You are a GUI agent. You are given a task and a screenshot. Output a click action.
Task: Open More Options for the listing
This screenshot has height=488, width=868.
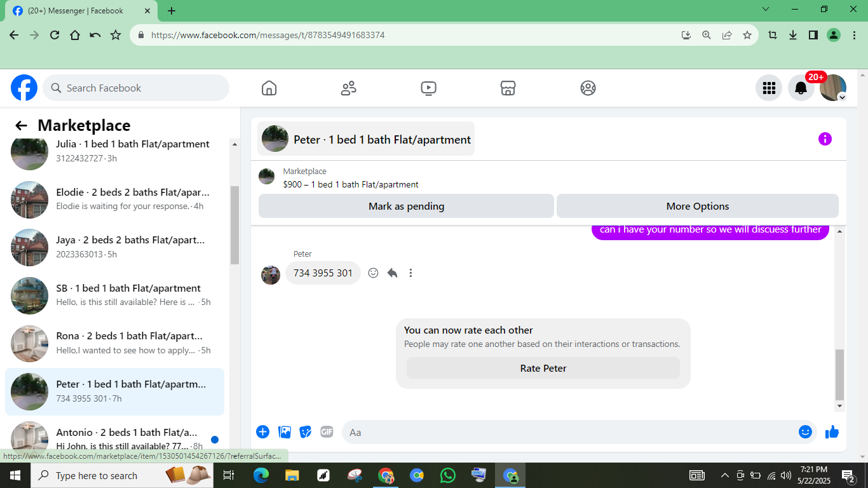point(698,206)
